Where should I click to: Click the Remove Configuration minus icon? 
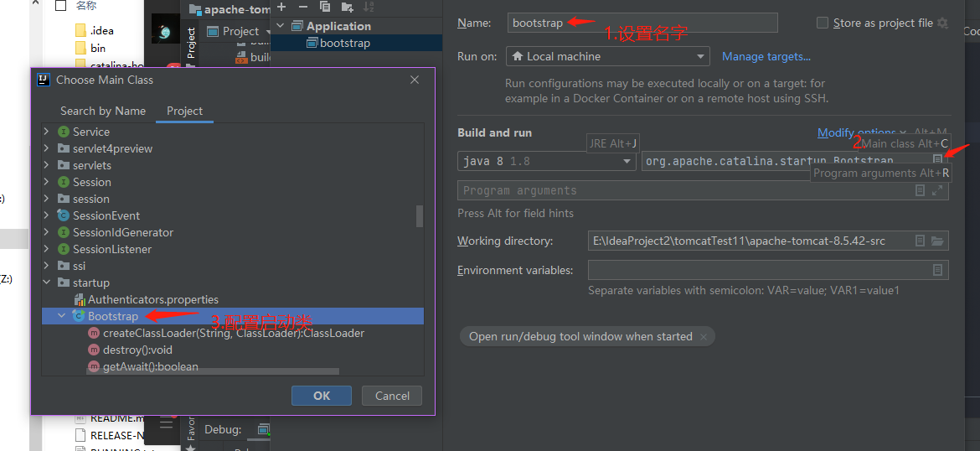(x=302, y=7)
